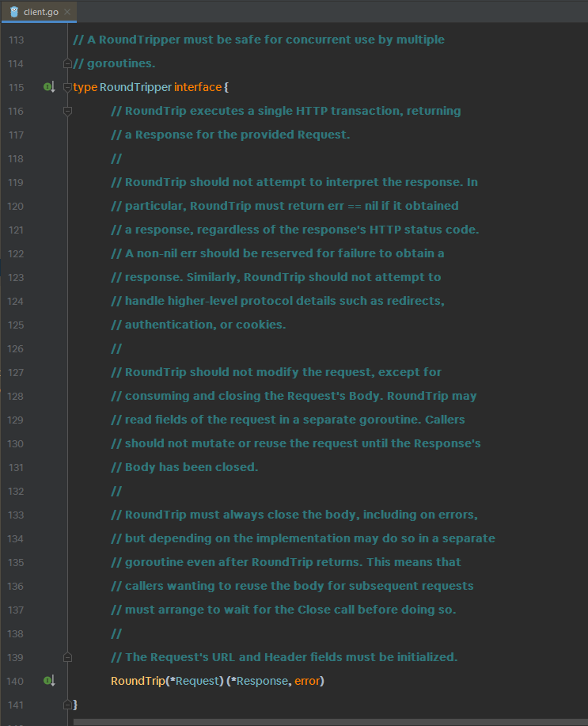
Task: Click the interface keyword on line 115
Action: [x=198, y=87]
